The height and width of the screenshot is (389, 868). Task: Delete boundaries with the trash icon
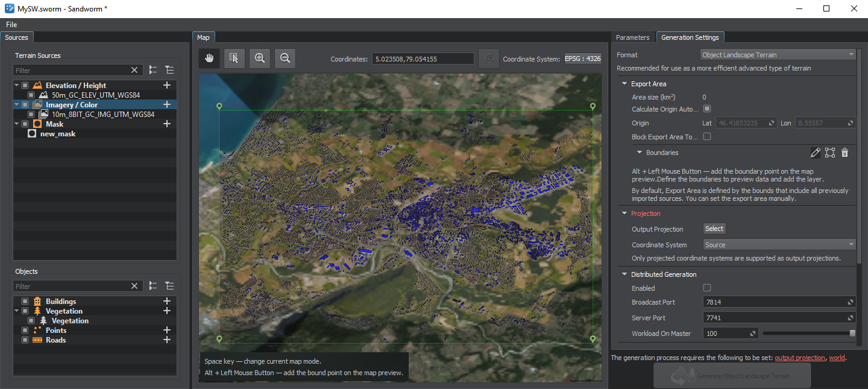[x=844, y=153]
